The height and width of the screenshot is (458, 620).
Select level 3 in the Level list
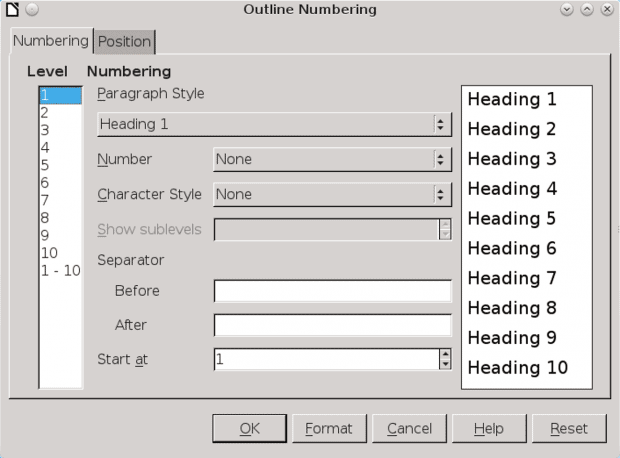[61, 130]
